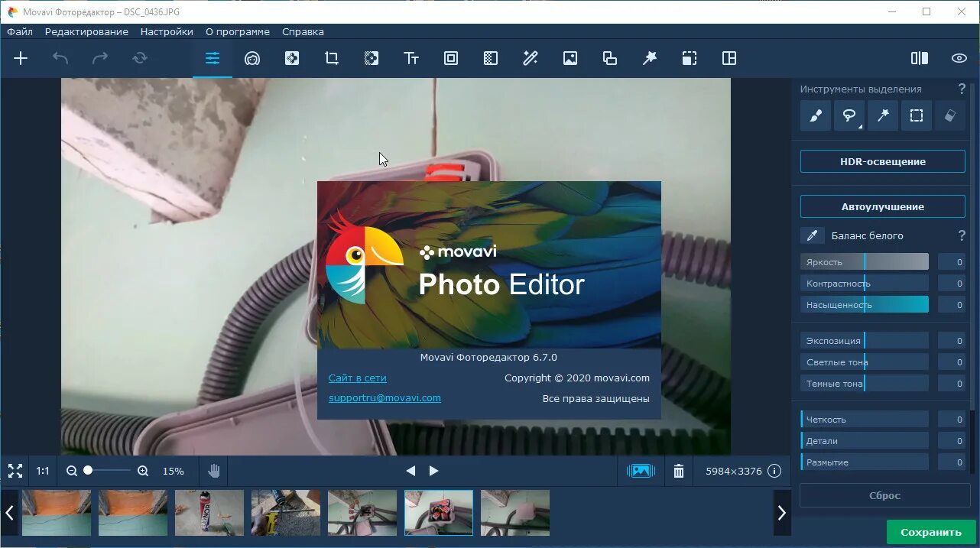980x548 pixels.
Task: Open the Text tool icon
Action: tap(411, 58)
